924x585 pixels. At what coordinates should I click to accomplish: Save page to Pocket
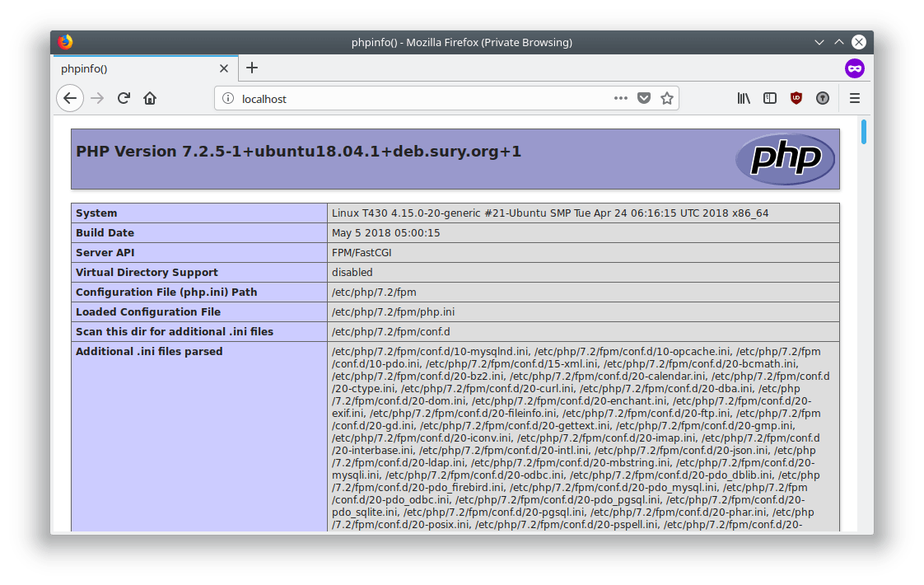coord(644,99)
